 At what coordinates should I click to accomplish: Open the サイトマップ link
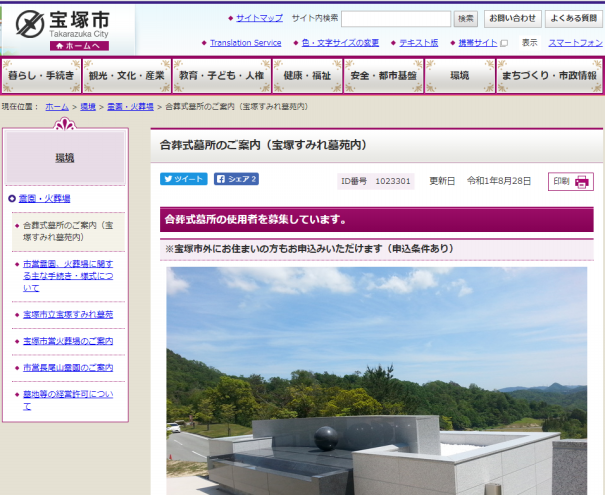point(259,18)
